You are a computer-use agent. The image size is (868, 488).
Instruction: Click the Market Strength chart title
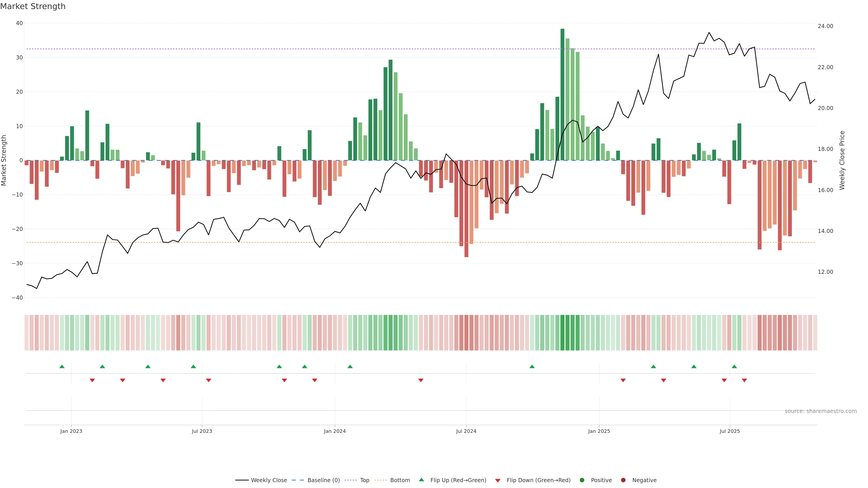[33, 6]
